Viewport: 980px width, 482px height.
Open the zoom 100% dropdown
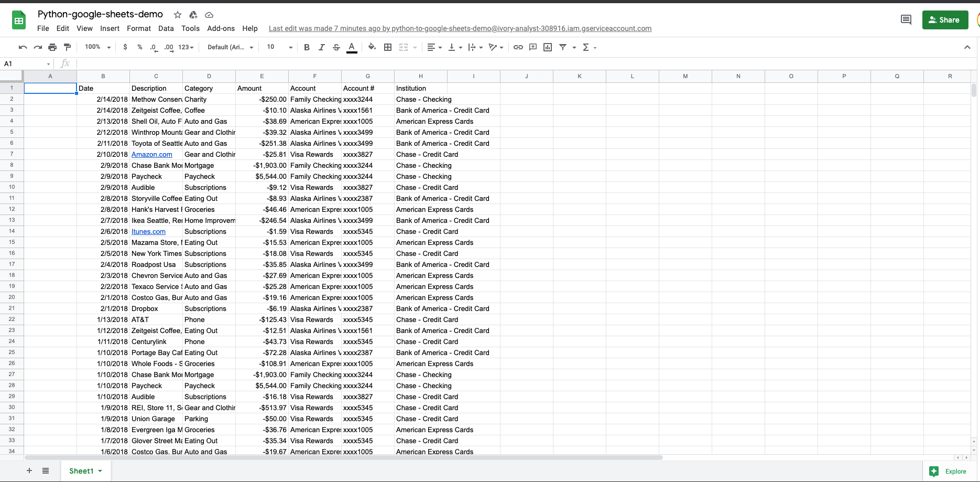[98, 47]
